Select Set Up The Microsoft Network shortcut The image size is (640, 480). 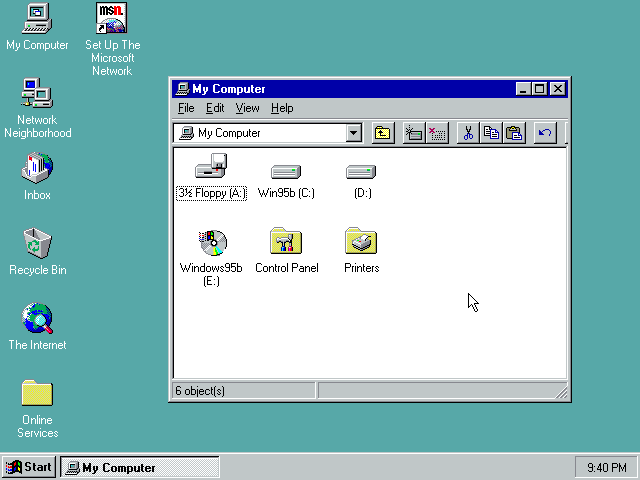pyautogui.click(x=111, y=19)
